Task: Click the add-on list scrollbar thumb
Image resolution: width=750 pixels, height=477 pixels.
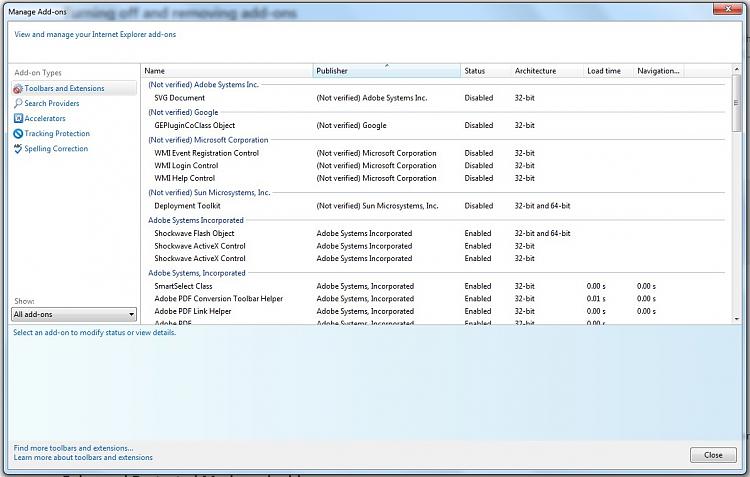Action: click(x=737, y=103)
